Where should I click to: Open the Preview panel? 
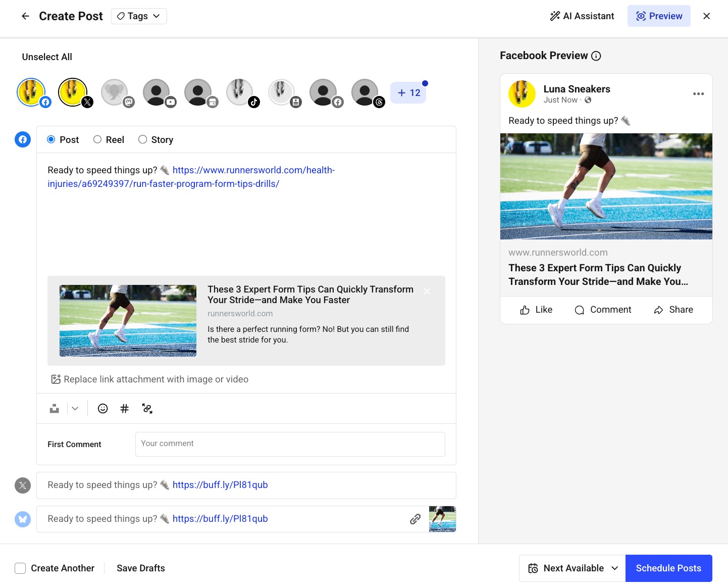[x=659, y=16]
